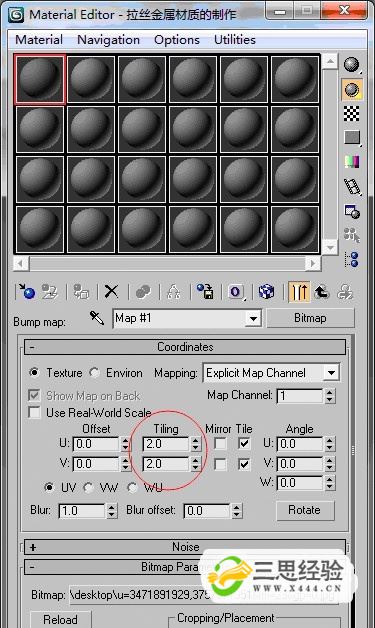Click the Make Preview film icon
This screenshot has width=375, height=628.
(352, 187)
